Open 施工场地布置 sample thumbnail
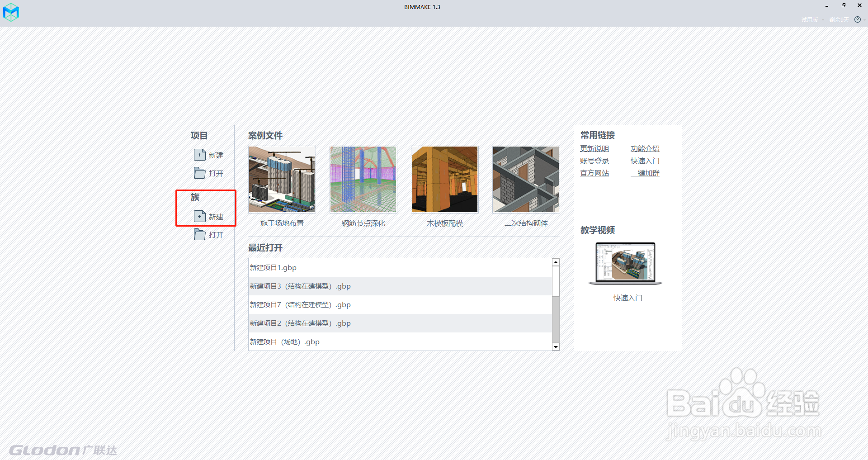This screenshot has width=868, height=460. 282,179
